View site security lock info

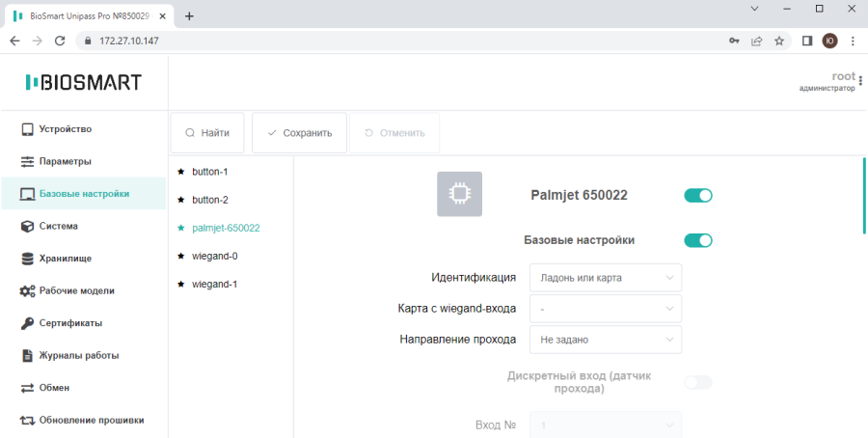pyautogui.click(x=87, y=41)
